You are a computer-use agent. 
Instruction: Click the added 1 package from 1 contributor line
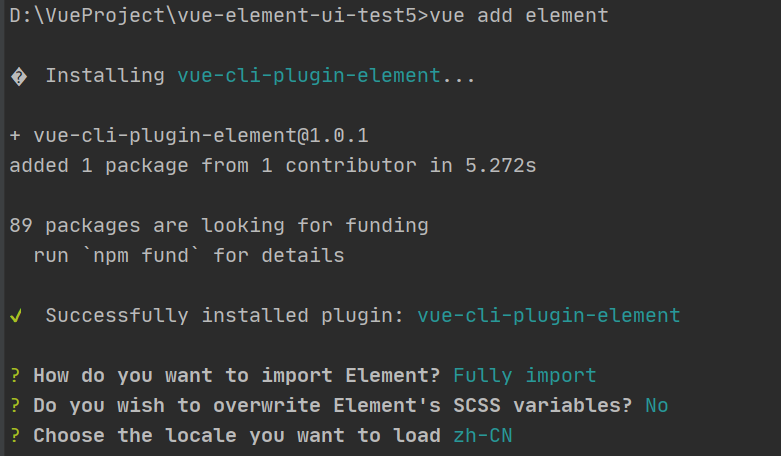click(273, 166)
